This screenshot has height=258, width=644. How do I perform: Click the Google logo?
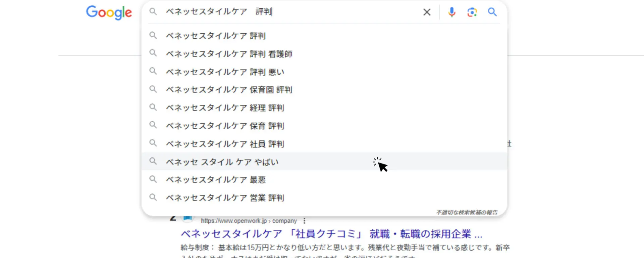tap(109, 13)
